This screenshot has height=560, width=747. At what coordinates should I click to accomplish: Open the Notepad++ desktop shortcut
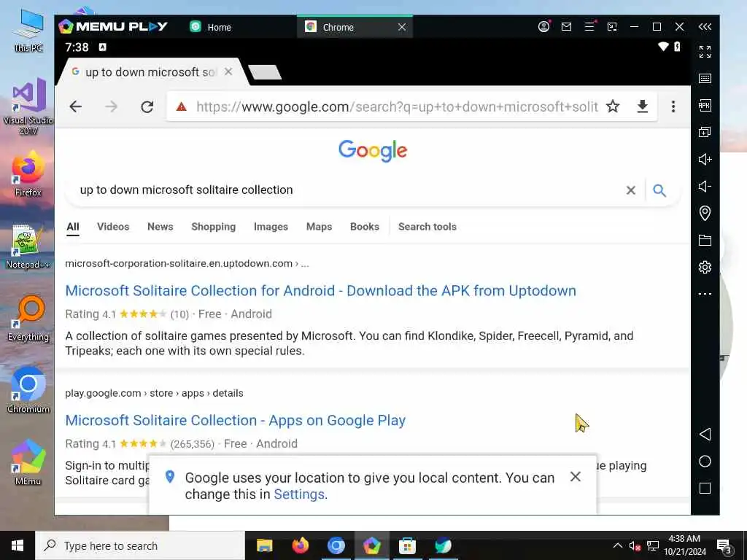tap(27, 246)
